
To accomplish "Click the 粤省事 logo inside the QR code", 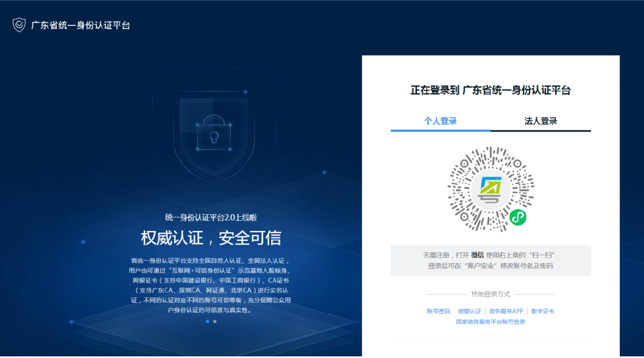I will tap(490, 189).
